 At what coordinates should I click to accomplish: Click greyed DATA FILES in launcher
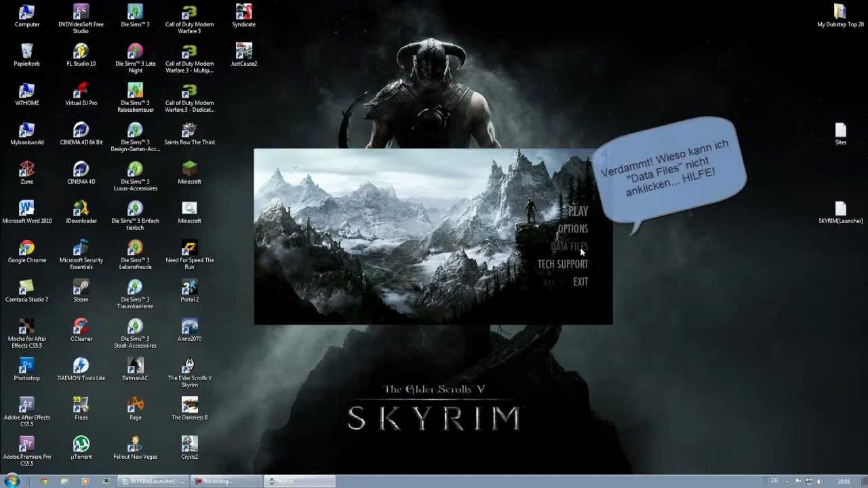tap(569, 247)
